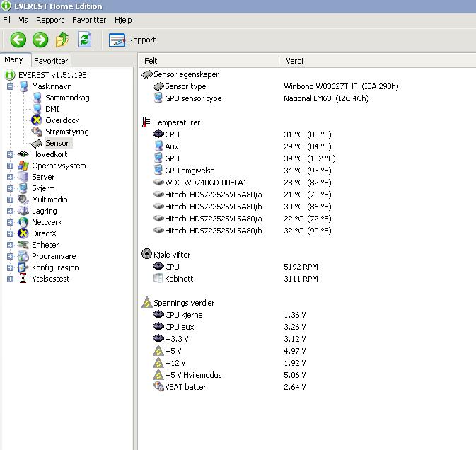This screenshot has width=476, height=450.
Task: Click the Konfigurasjon icon in the tree
Action: tap(23, 267)
